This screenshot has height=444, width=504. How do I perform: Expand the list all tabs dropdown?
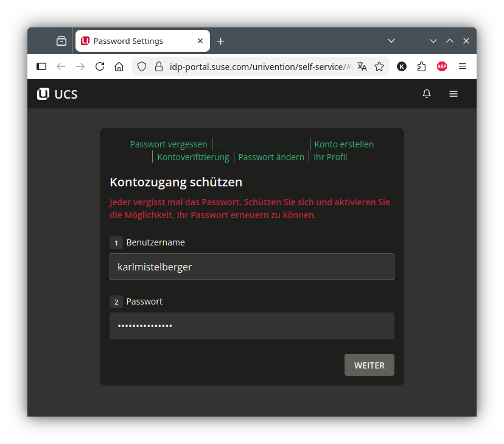[391, 41]
